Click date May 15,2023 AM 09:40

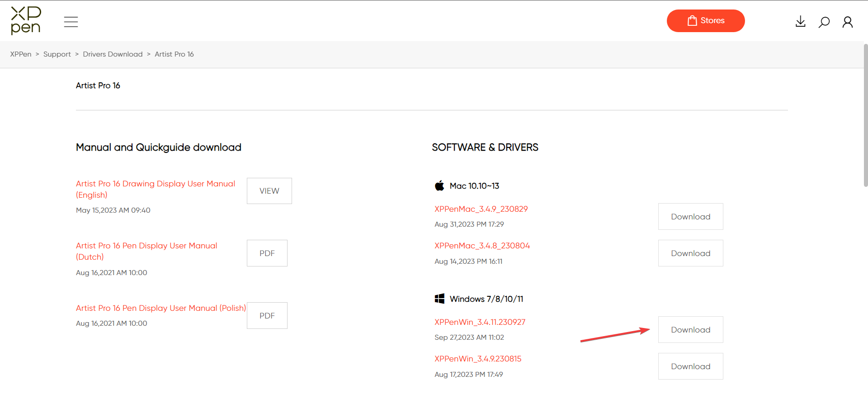[113, 210]
